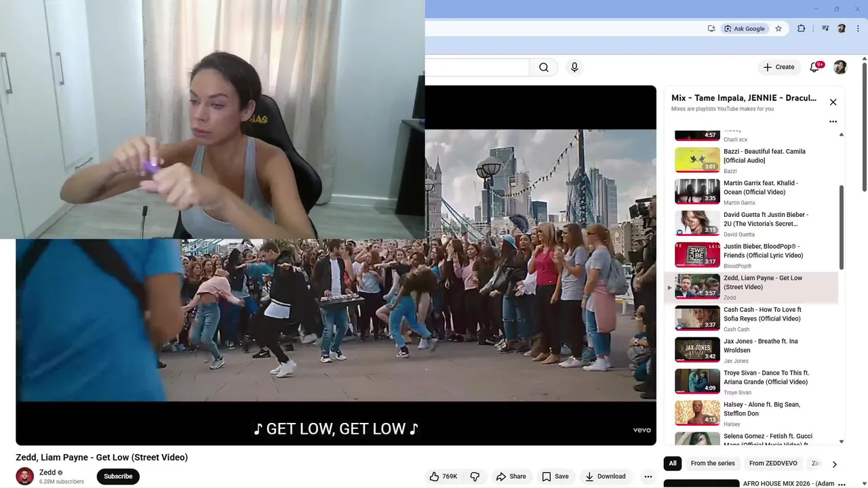The width and height of the screenshot is (868, 488).
Task: Open the Chrome profile avatar
Action: pyautogui.click(x=842, y=28)
